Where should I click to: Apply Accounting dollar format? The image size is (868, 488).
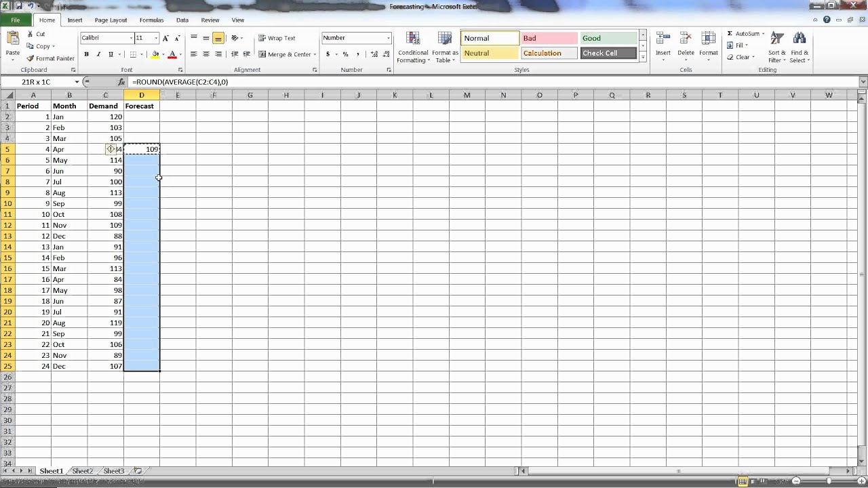328,54
